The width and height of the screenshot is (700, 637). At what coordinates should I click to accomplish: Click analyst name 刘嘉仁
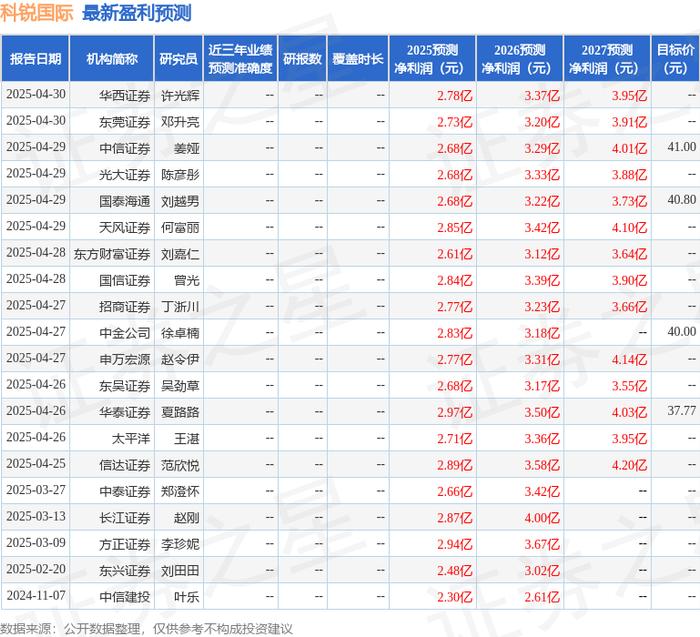(x=180, y=254)
